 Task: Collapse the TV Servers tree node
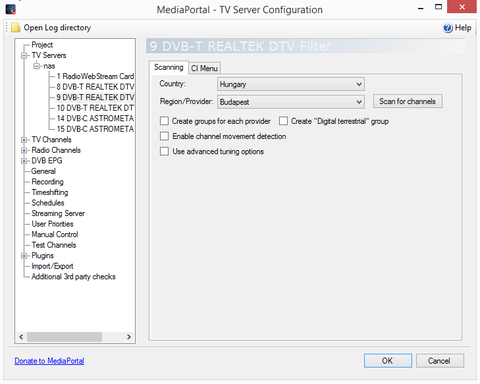[x=24, y=56]
